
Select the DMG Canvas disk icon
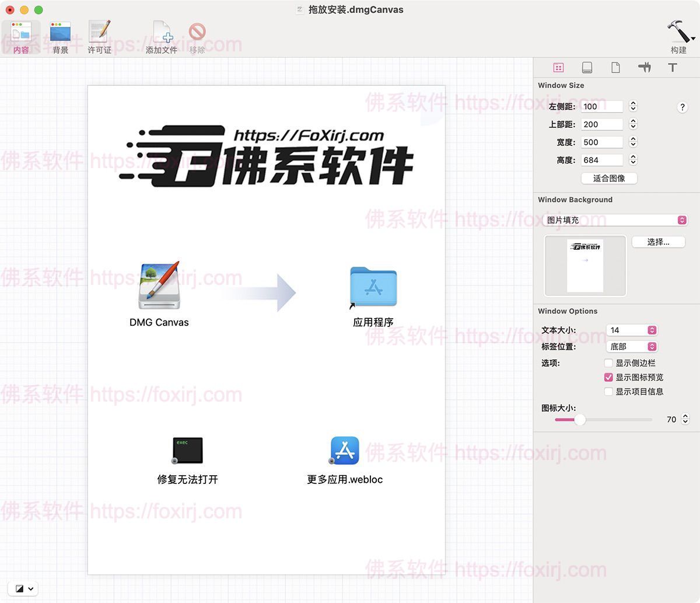[x=159, y=285]
